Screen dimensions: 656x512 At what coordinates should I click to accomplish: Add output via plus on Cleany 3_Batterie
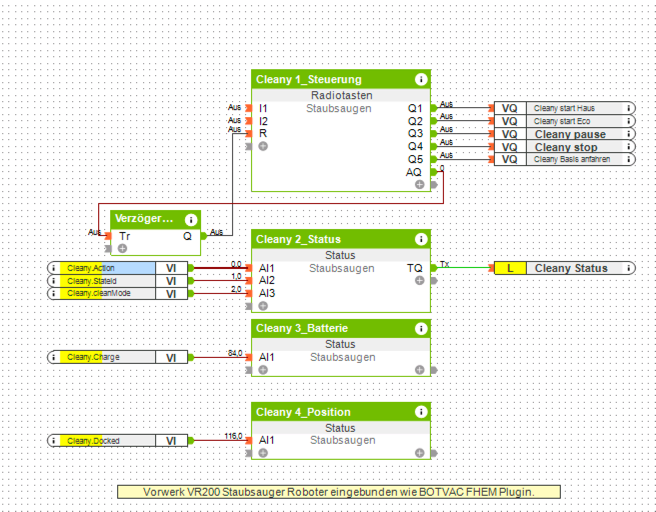point(420,370)
